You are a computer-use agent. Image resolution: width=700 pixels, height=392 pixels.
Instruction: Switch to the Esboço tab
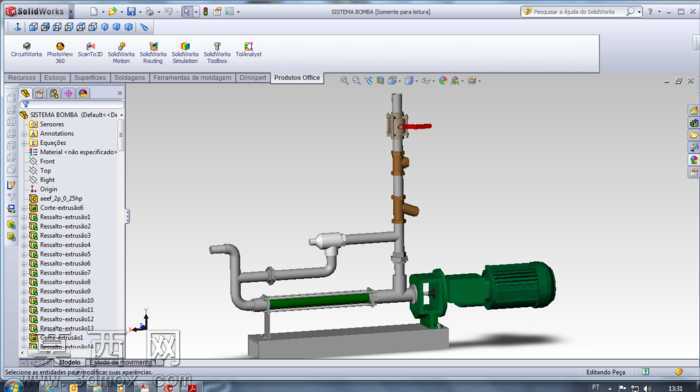pos(55,78)
